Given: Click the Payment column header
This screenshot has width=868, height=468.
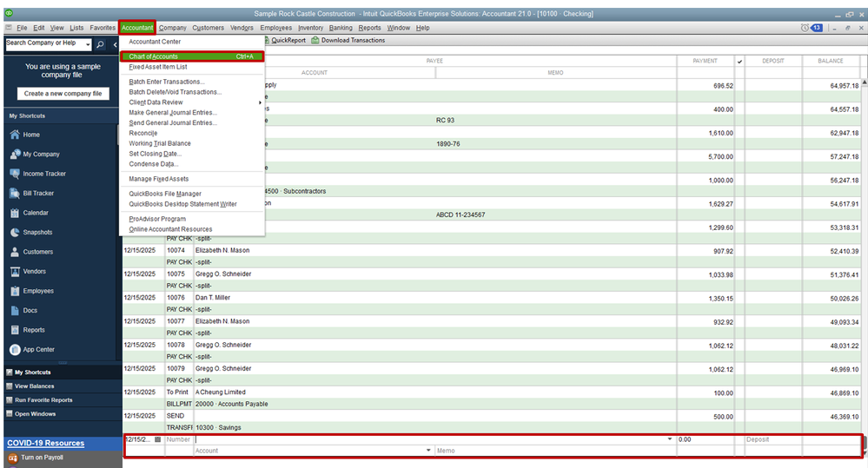Looking at the screenshot, I should tap(705, 61).
